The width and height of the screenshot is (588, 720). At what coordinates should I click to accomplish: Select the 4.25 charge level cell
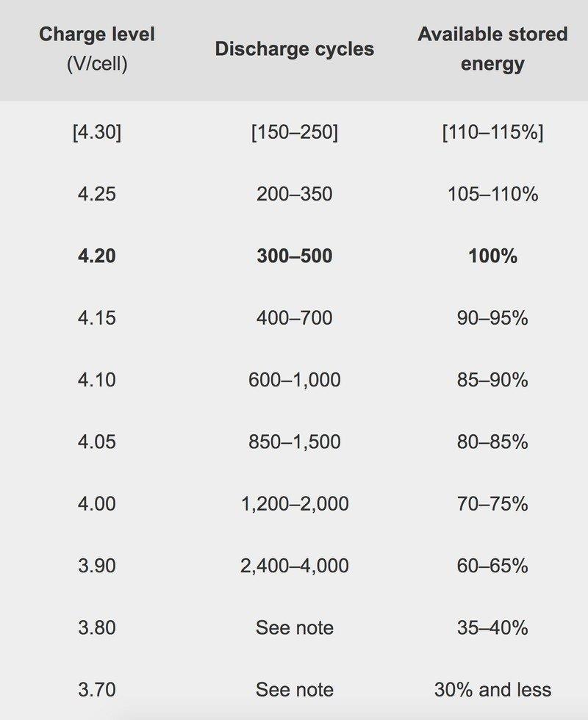click(97, 194)
